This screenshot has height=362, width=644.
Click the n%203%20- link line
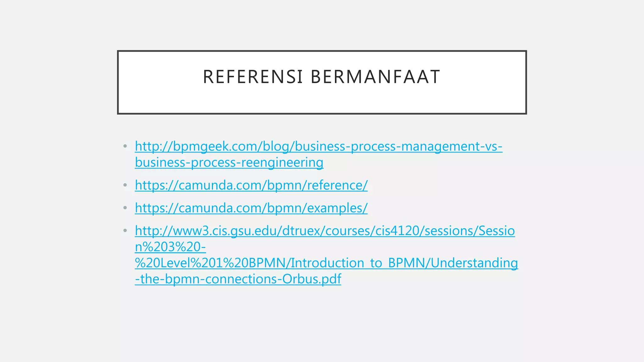pyautogui.click(x=170, y=247)
